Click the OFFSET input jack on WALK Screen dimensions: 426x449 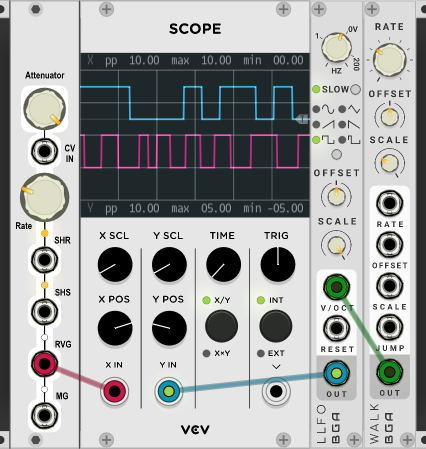point(389,244)
